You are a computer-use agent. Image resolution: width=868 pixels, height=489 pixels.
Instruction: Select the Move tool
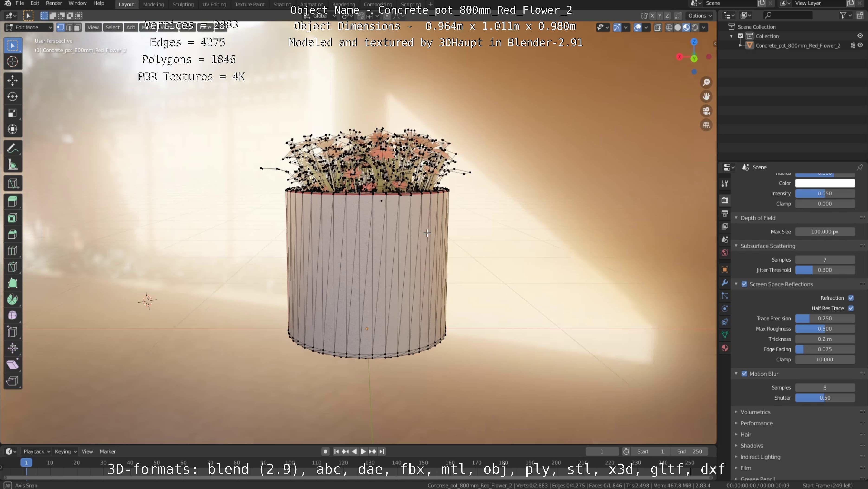tap(13, 80)
